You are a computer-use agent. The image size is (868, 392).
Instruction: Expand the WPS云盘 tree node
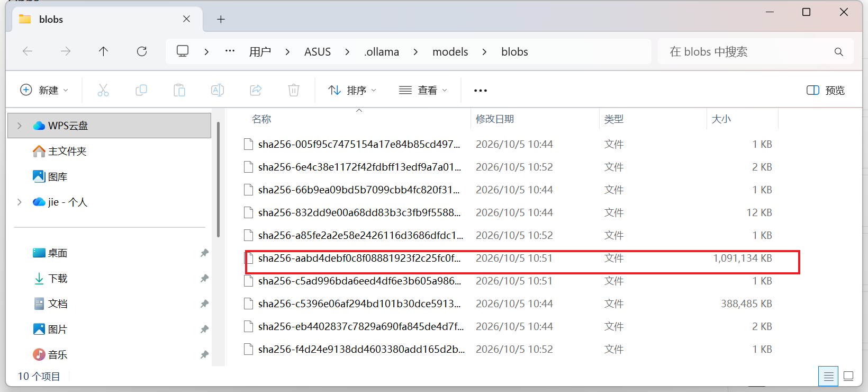pyautogui.click(x=20, y=126)
